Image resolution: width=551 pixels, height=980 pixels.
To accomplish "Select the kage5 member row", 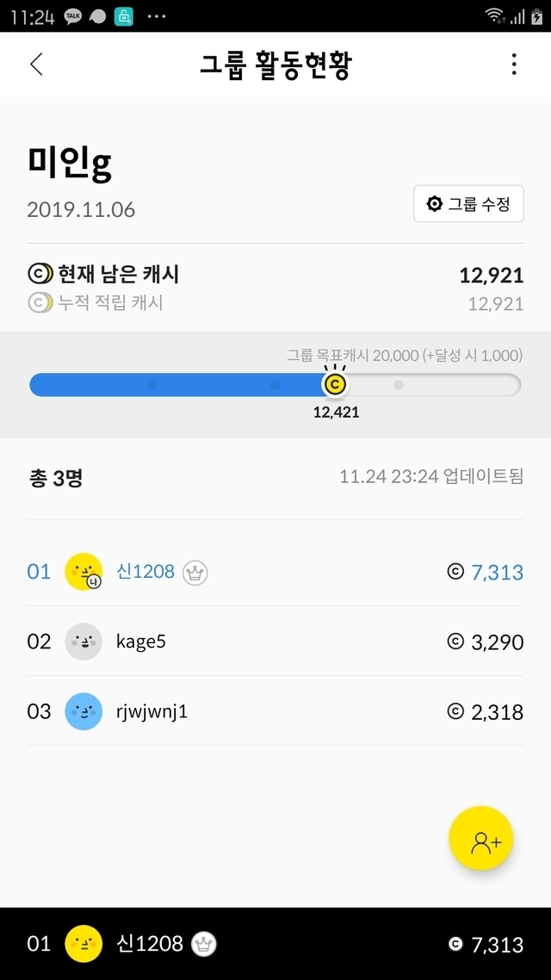I will pos(275,642).
